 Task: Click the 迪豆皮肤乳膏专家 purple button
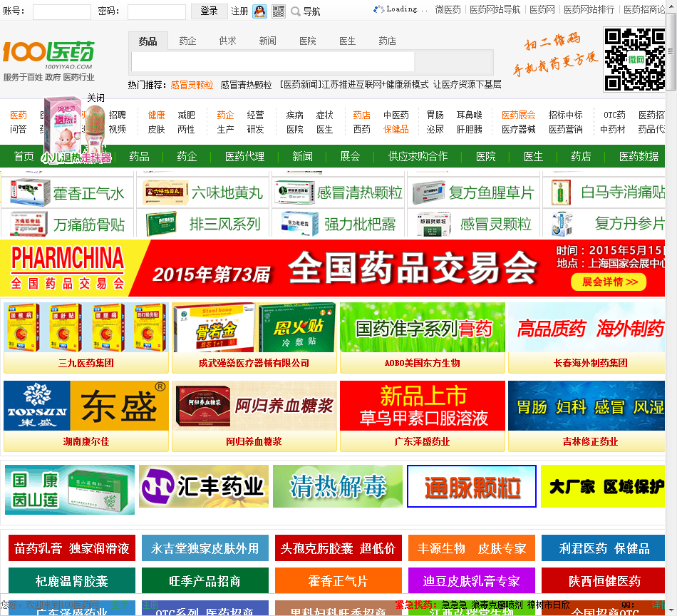click(x=472, y=580)
